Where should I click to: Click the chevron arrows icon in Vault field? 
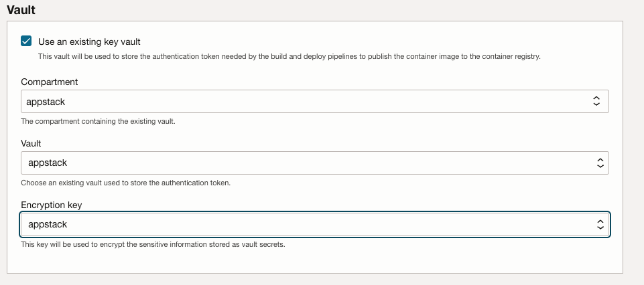(x=600, y=163)
